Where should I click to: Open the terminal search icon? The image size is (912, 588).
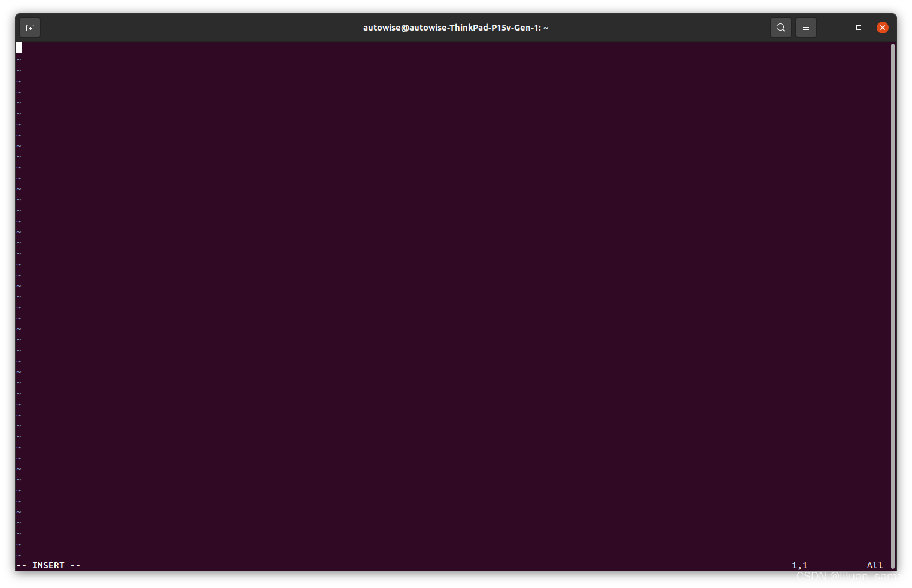tap(781, 28)
